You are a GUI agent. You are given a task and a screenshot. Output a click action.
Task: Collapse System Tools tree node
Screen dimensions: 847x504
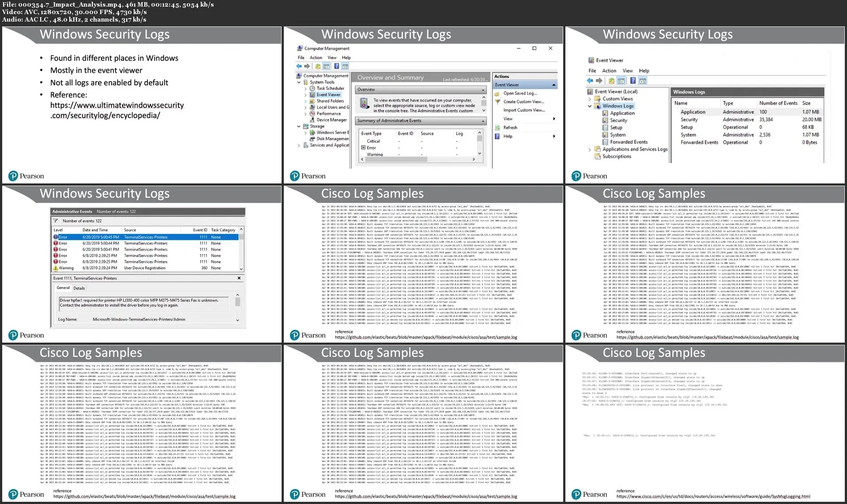(x=299, y=82)
